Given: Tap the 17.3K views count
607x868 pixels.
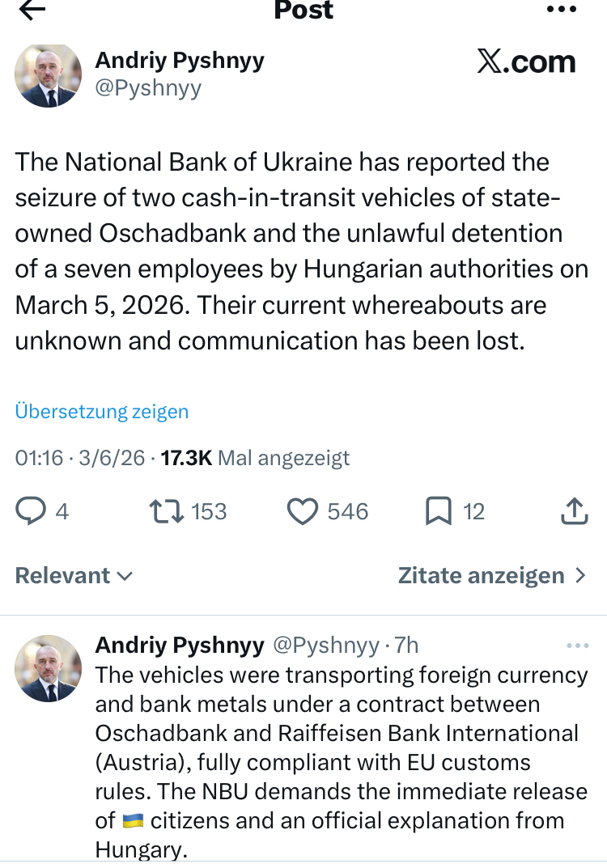Looking at the screenshot, I should coord(186,458).
